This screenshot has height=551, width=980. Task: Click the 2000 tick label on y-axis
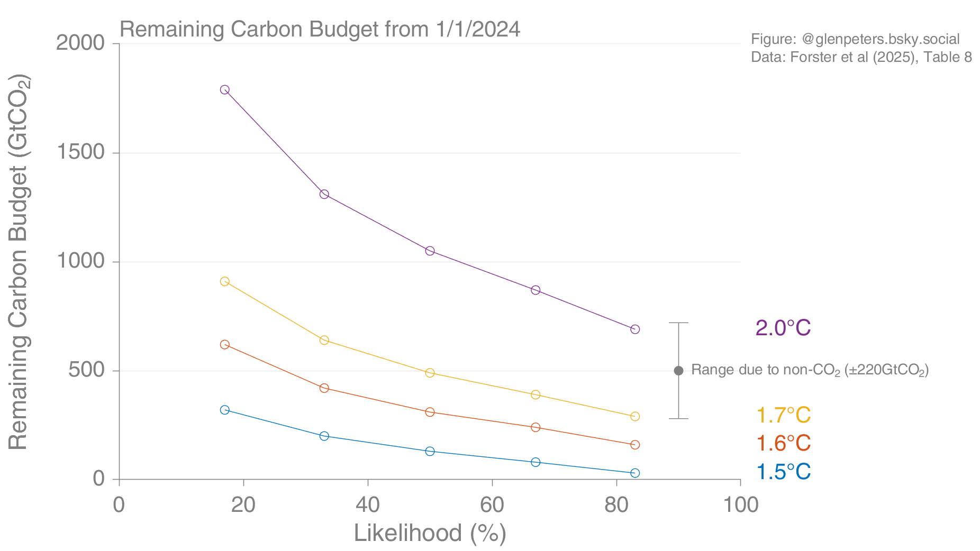coord(80,43)
